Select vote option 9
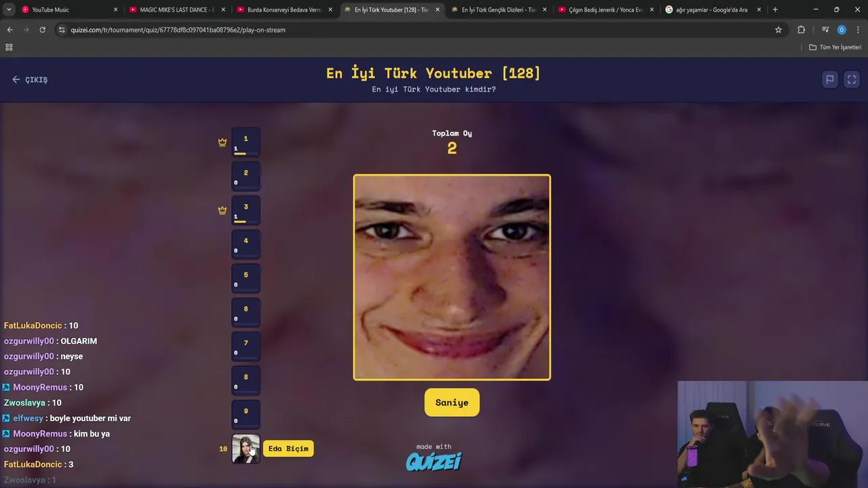This screenshot has width=868, height=488. tap(245, 414)
